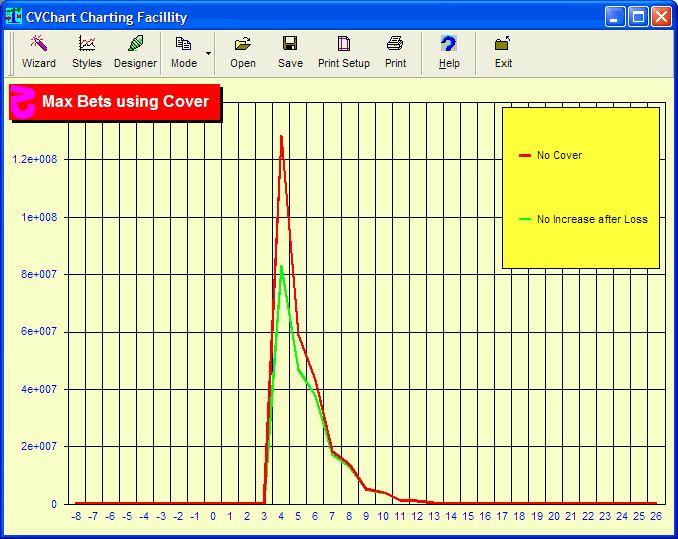Launch the Designer tool
678x539 pixels.
point(135,51)
